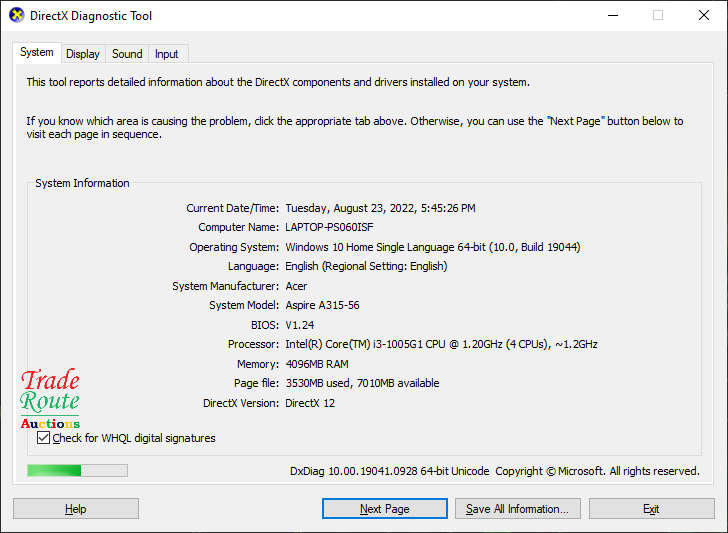Viewport: 728px width, 533px height.
Task: Click the green loading progress bar
Action: pyautogui.click(x=77, y=470)
